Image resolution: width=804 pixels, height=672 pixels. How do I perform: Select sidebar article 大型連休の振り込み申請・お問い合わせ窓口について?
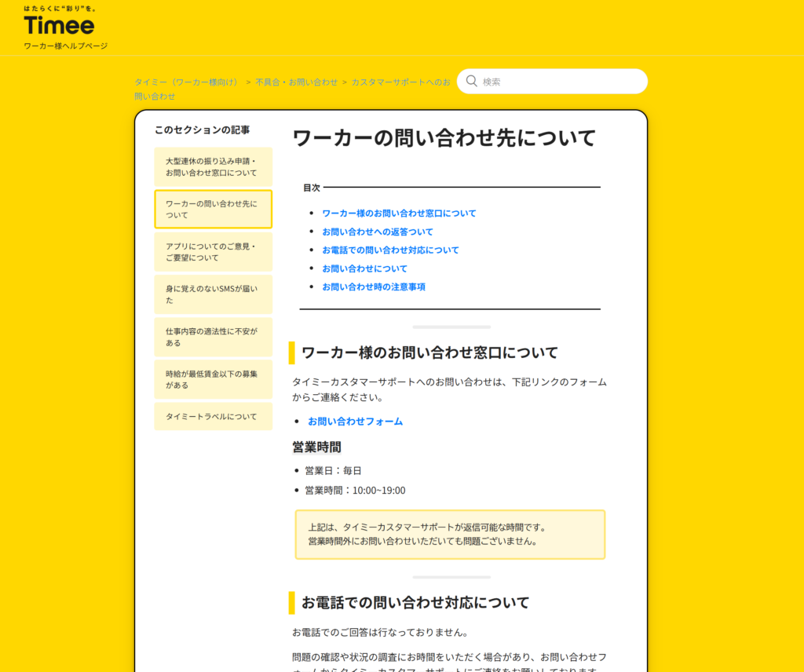tap(213, 166)
